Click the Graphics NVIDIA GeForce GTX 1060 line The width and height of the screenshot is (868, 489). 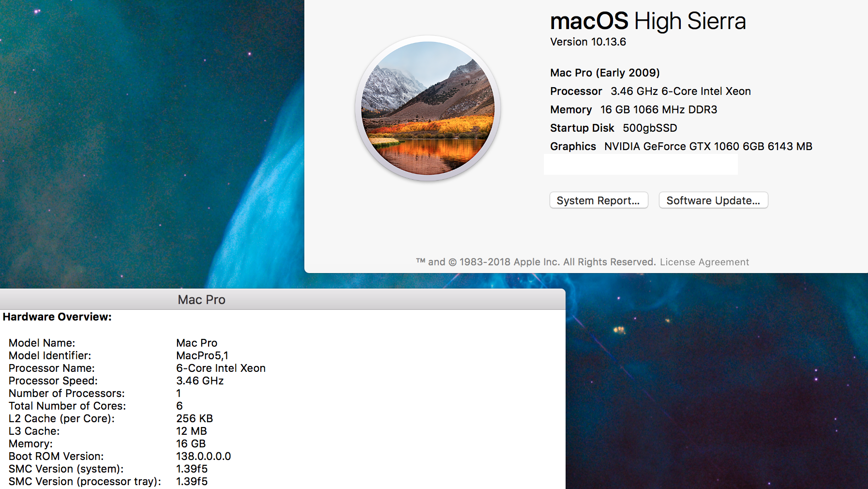(x=681, y=146)
